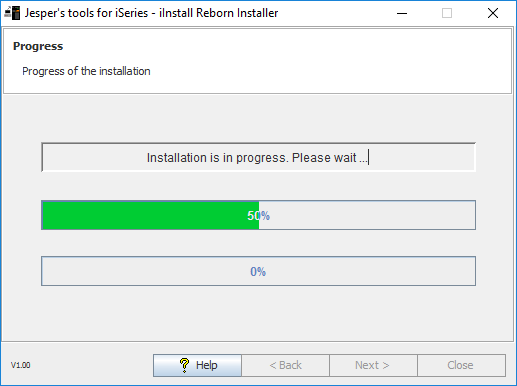Click the Next > button
The height and width of the screenshot is (386, 517).
click(373, 365)
